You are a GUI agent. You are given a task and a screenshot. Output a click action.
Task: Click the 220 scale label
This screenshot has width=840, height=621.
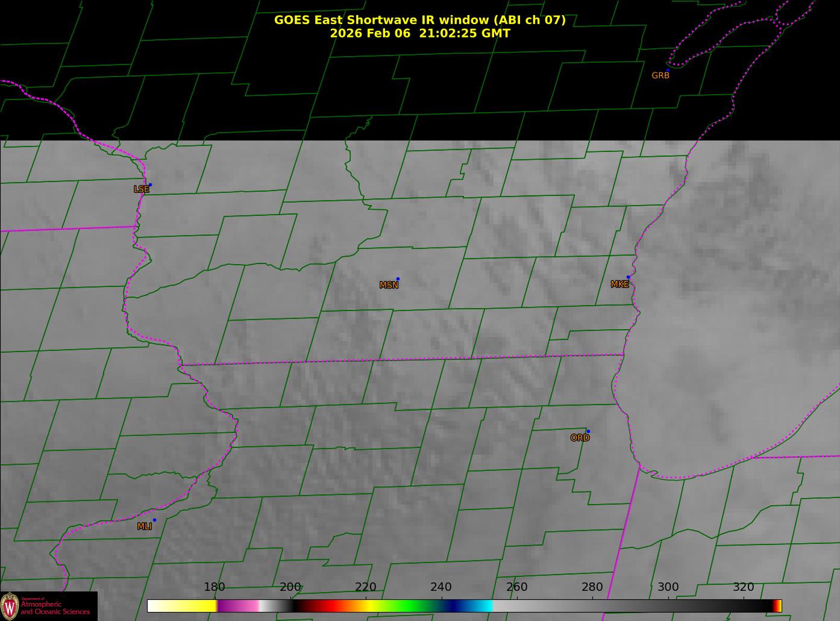366,587
